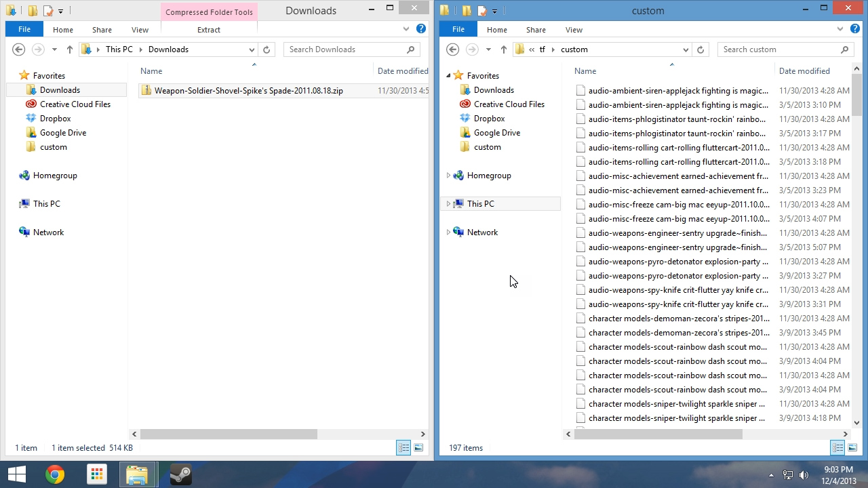The width and height of the screenshot is (868, 488).
Task: Open Share tab in the Downloads window
Action: [102, 29]
